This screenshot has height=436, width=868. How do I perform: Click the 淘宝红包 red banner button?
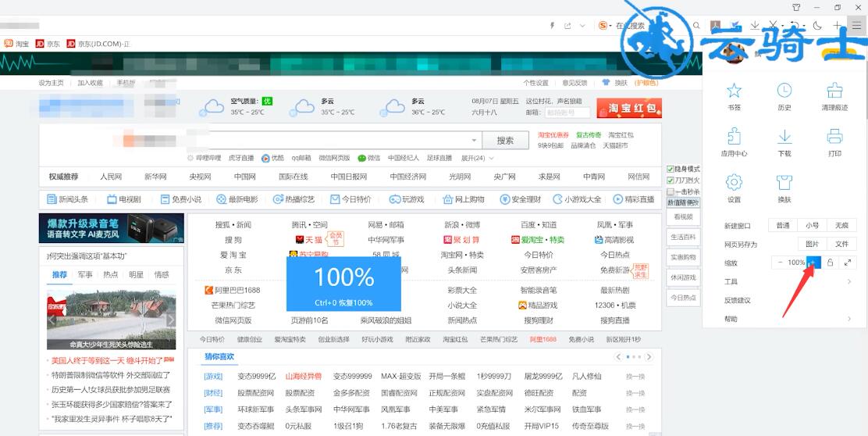tap(629, 108)
